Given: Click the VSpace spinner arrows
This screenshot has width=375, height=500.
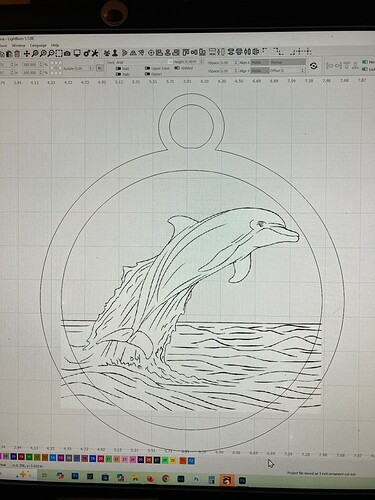Looking at the screenshot, I should tap(236, 71).
